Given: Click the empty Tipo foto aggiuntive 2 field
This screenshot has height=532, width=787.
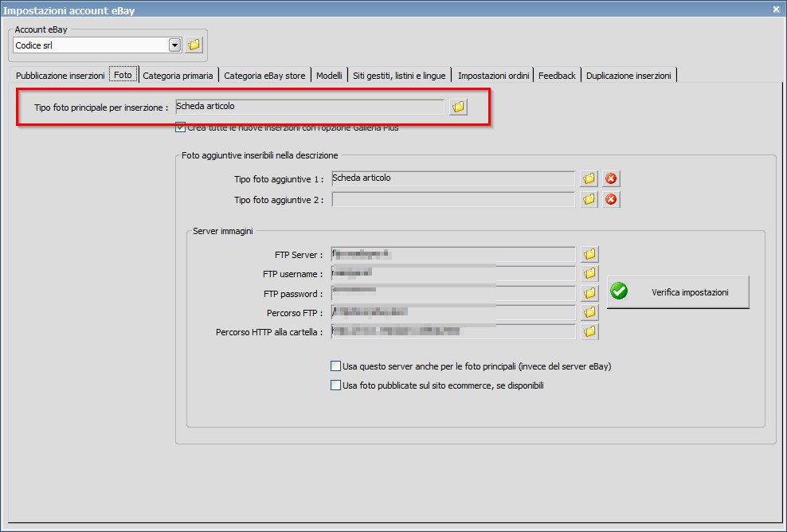Looking at the screenshot, I should (453, 199).
